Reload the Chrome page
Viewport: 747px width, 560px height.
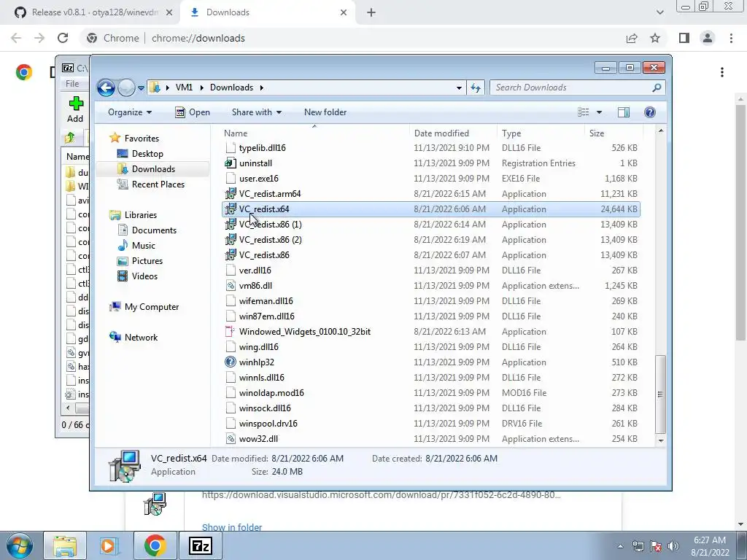63,38
